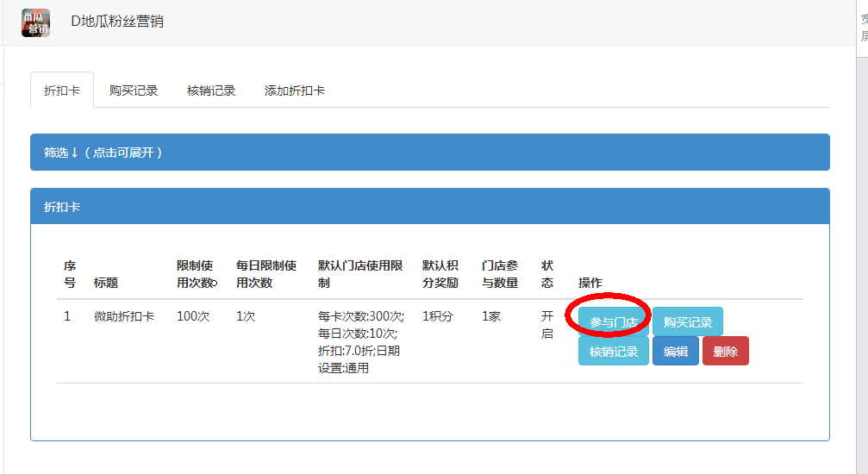Select the 微助折扣卡 title cell
This screenshot has width=868, height=474.
tap(124, 316)
